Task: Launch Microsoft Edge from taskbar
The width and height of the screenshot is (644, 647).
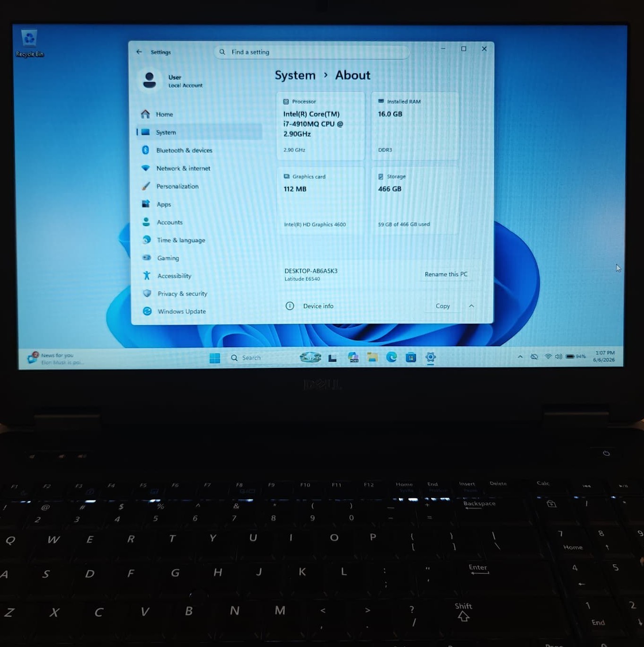Action: 391,358
